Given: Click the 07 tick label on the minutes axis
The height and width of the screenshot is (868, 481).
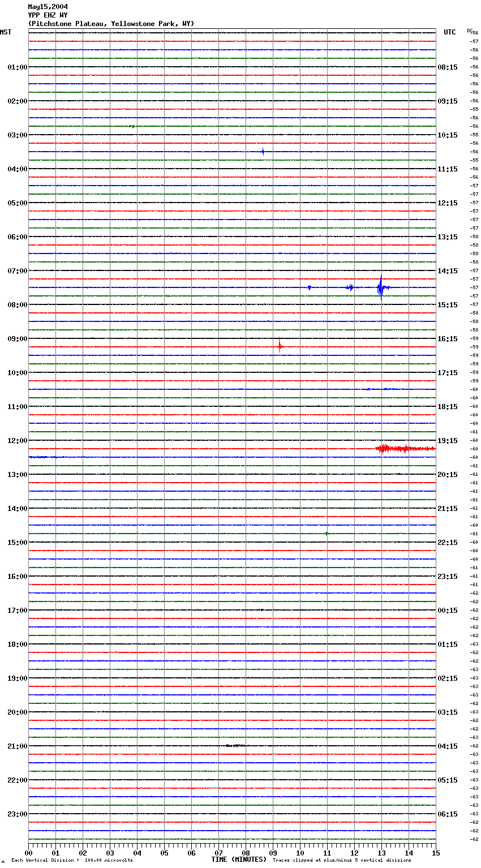Looking at the screenshot, I should [218, 853].
